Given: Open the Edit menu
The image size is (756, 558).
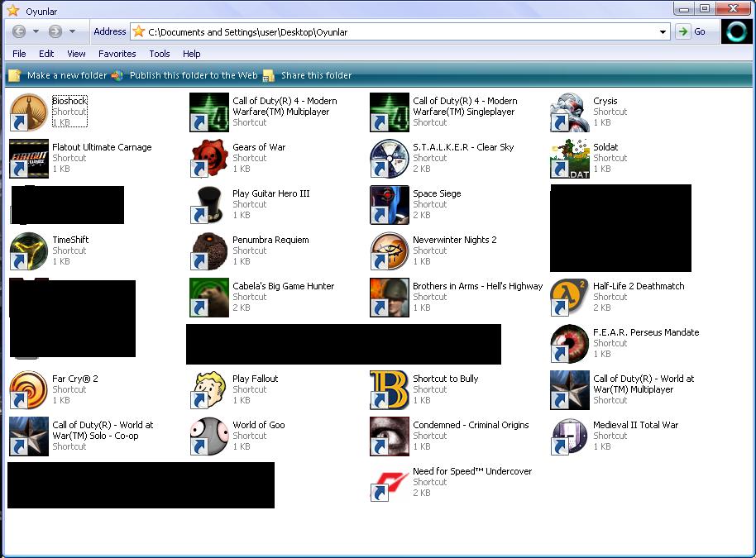Looking at the screenshot, I should tap(46, 54).
